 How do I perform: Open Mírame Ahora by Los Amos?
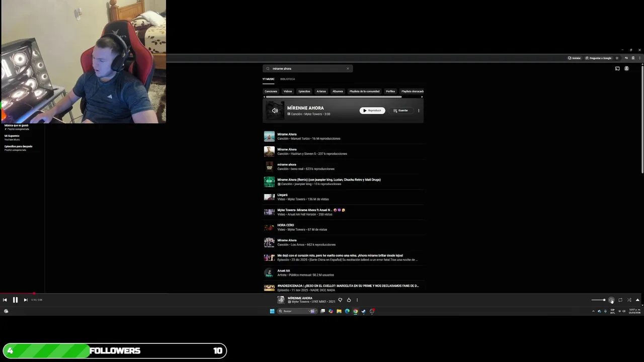(x=343, y=242)
